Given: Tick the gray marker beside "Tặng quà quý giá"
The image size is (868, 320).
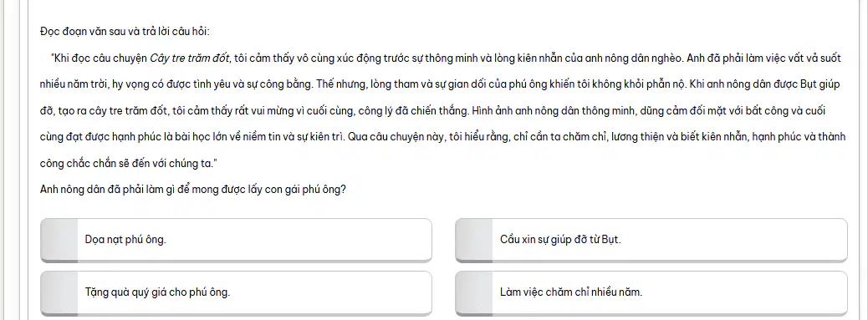Looking at the screenshot, I should (59, 293).
